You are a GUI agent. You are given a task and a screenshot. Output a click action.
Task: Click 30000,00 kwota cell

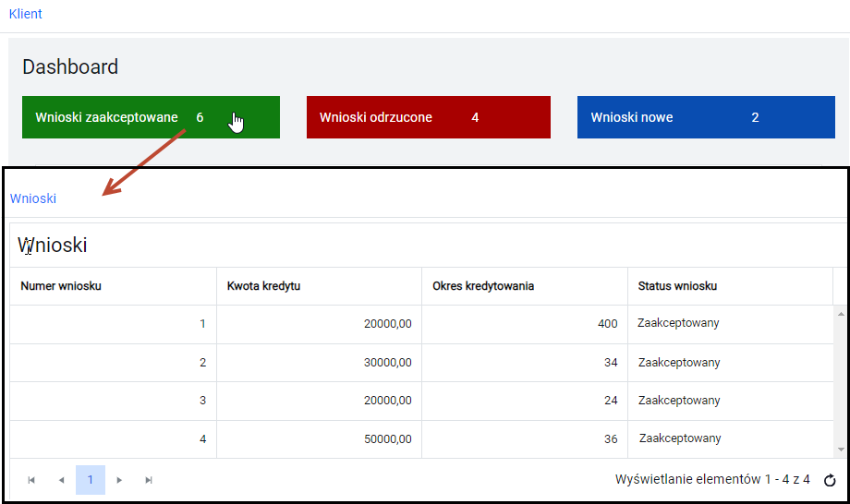[320, 363]
